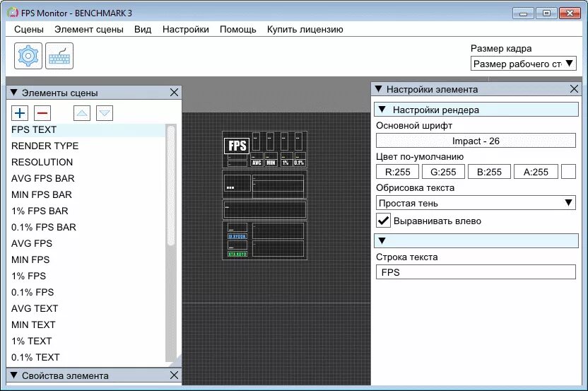Click the FPS Monitor app title icon
This screenshot has width=588, height=391.
point(13,13)
